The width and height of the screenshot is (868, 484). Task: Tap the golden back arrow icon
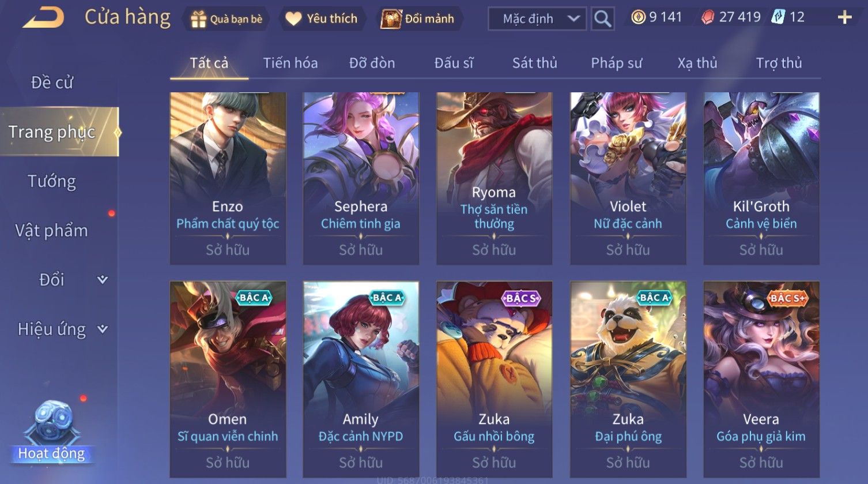click(x=43, y=18)
